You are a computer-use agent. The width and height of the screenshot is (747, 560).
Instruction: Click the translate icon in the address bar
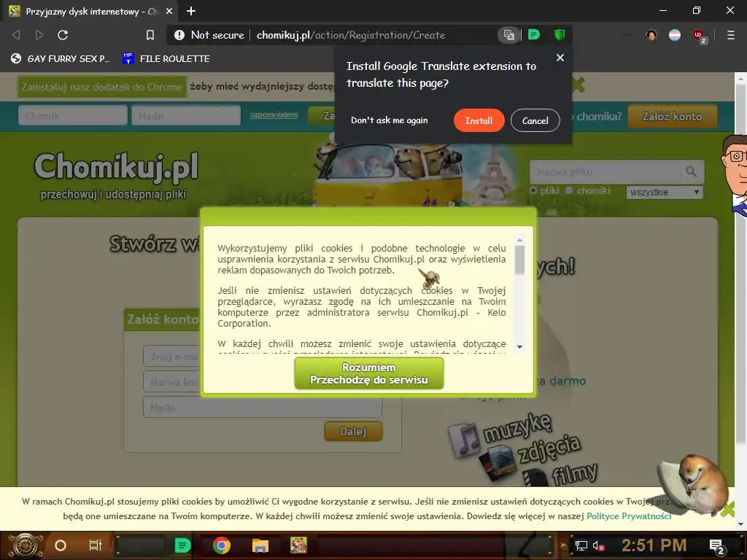pos(508,35)
